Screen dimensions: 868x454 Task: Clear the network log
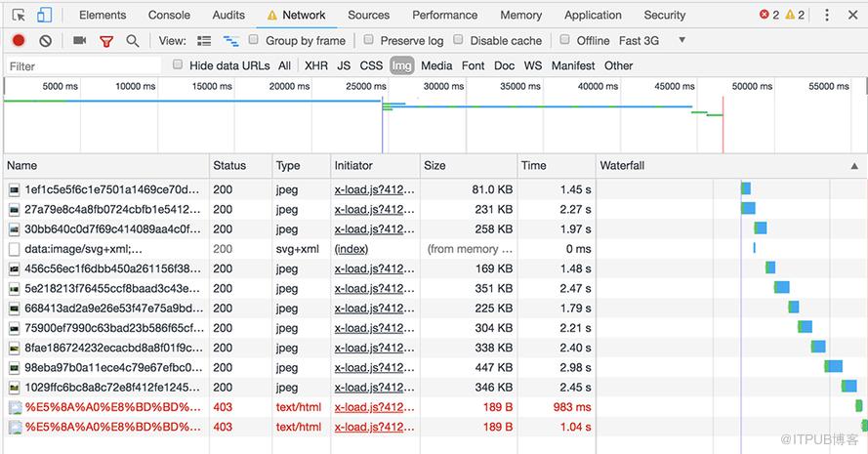pos(45,40)
